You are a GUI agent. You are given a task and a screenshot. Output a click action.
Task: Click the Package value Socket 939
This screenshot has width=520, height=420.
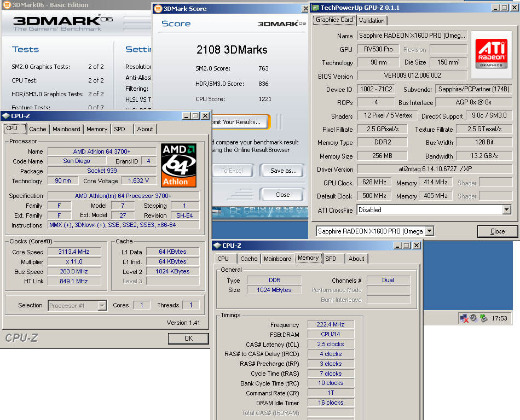pyautogui.click(x=102, y=171)
